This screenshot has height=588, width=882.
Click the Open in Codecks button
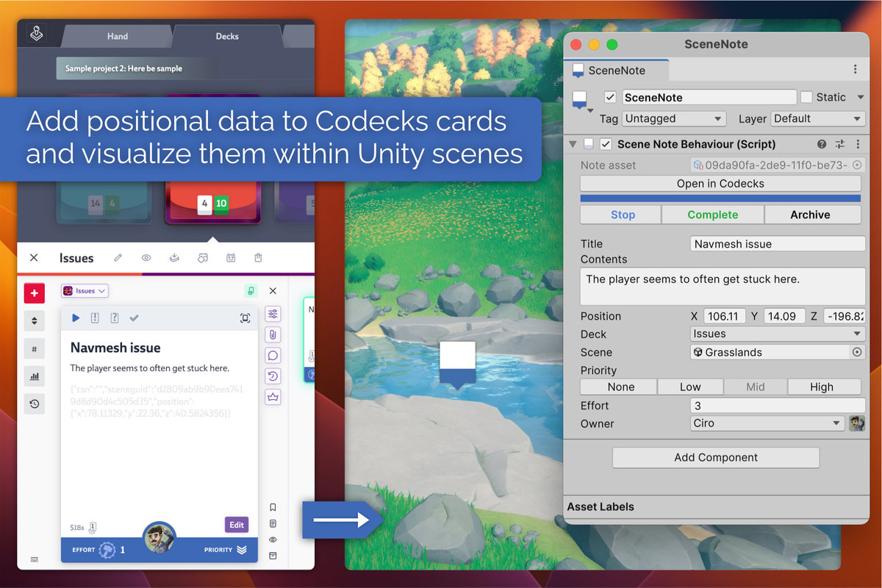point(720,184)
